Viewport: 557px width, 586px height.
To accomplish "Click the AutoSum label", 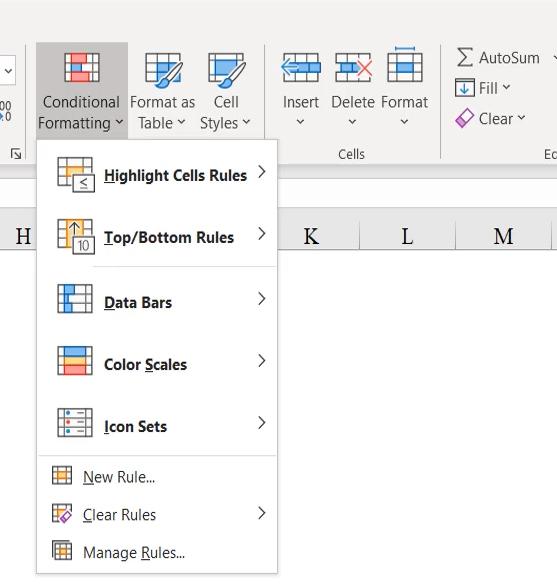I will (509, 58).
